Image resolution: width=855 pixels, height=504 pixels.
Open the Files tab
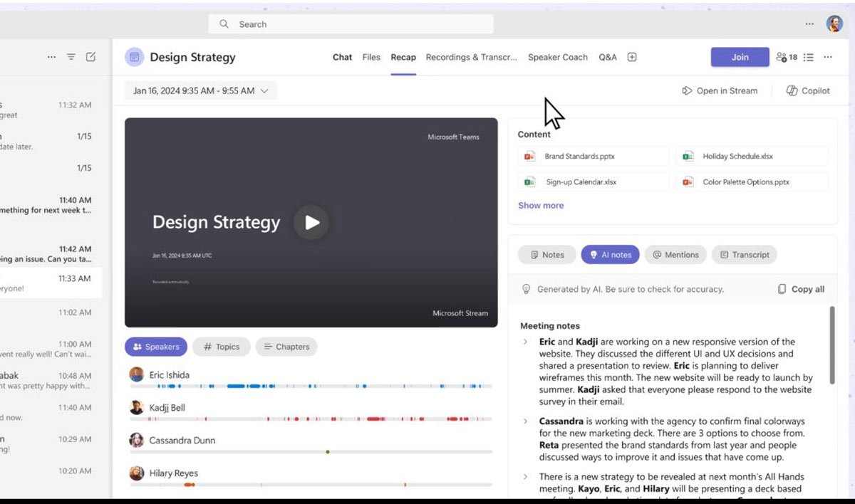pos(371,57)
